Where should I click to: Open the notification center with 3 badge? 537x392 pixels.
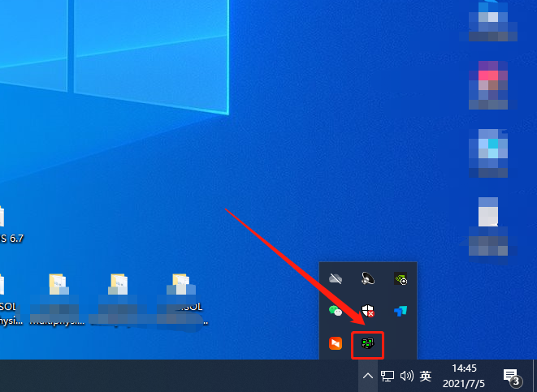512,377
